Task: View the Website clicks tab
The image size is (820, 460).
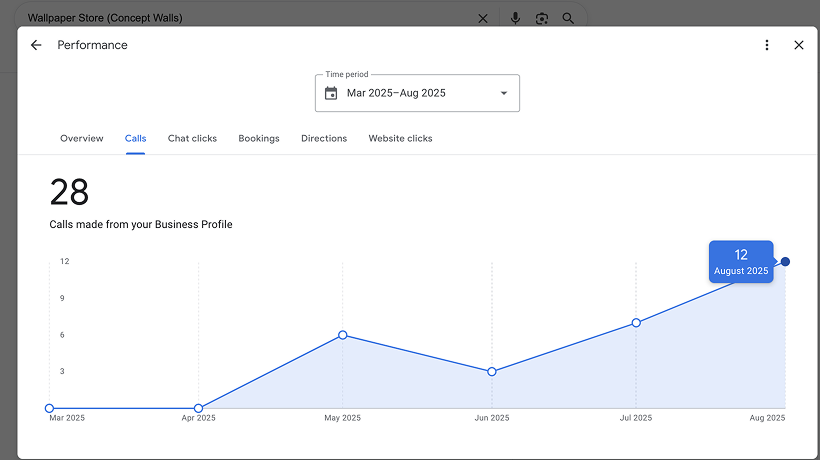Action: coord(400,138)
